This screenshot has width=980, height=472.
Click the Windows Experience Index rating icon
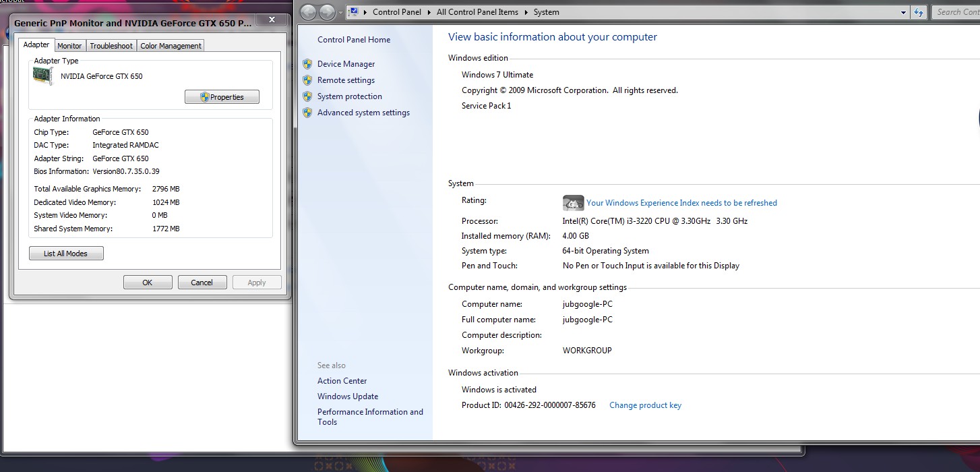573,203
